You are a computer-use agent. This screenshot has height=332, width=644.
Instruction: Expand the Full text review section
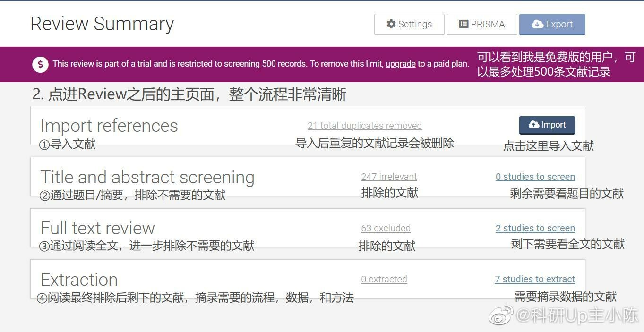tap(98, 228)
